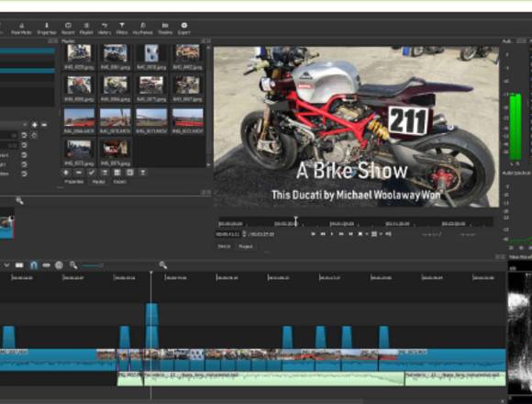The image size is (532, 404).
Task: Click the keyframes panel zoom magnifier
Action: [x=19, y=201]
